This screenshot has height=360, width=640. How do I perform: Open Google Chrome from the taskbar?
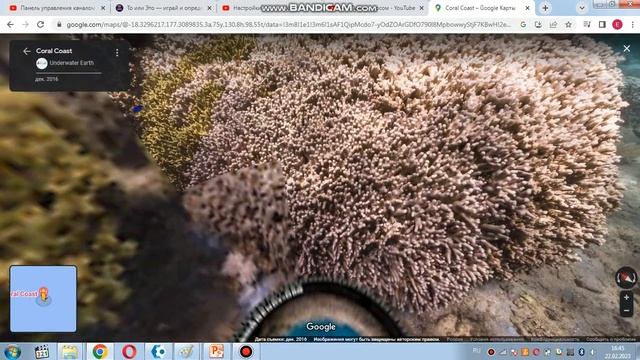click(100, 351)
